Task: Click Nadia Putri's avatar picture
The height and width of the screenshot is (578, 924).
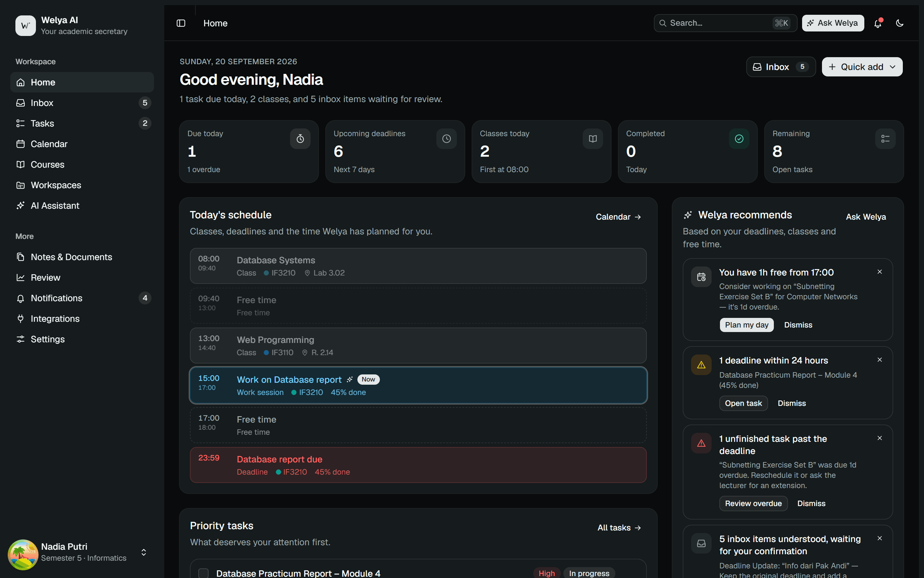Action: (23, 554)
